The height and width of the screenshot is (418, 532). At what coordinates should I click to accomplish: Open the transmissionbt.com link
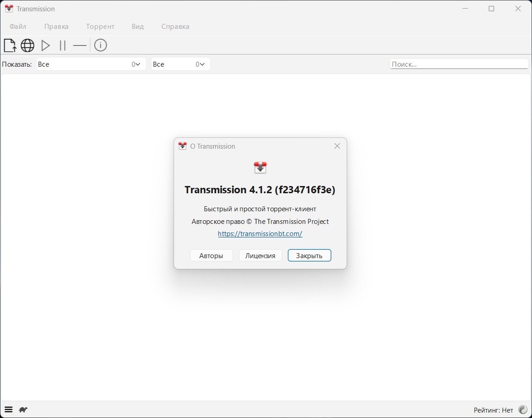pos(260,234)
